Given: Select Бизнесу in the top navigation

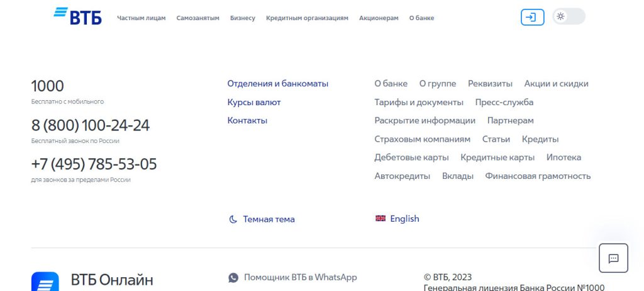Looking at the screenshot, I should tap(243, 18).
